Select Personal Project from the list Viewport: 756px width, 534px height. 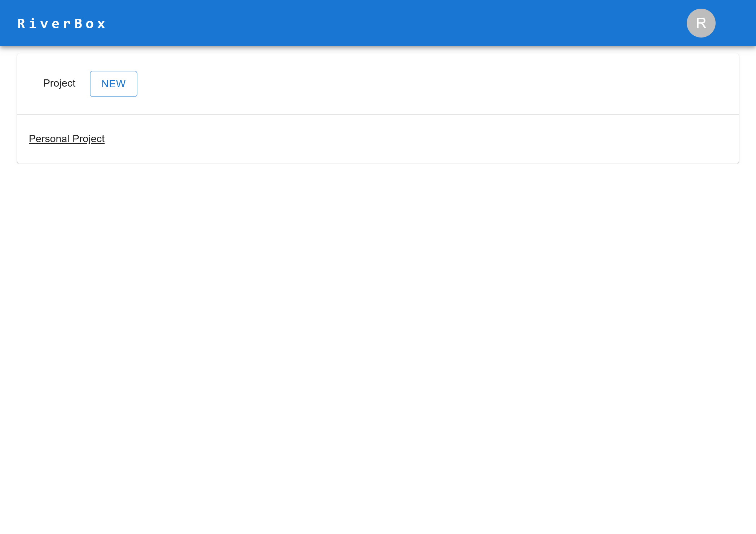(67, 139)
